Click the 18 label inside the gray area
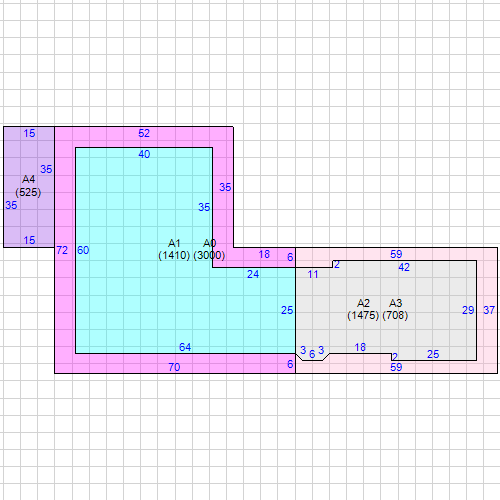The image size is (500, 500). point(360,347)
